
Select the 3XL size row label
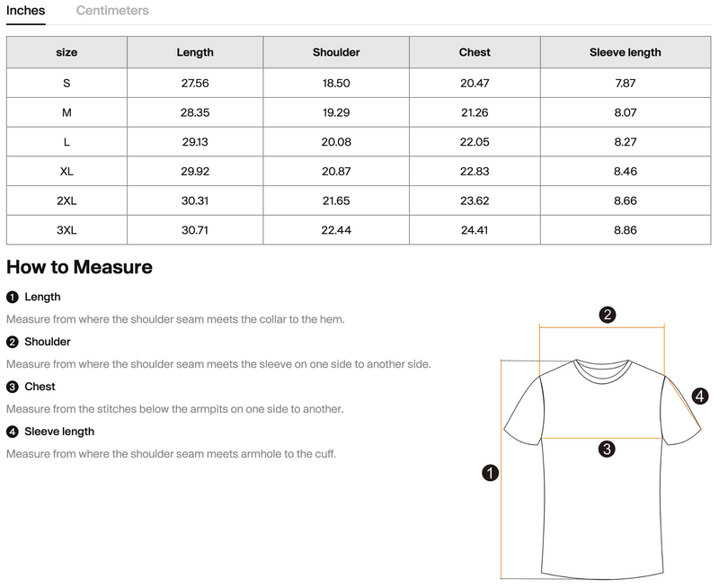pyautogui.click(x=67, y=230)
